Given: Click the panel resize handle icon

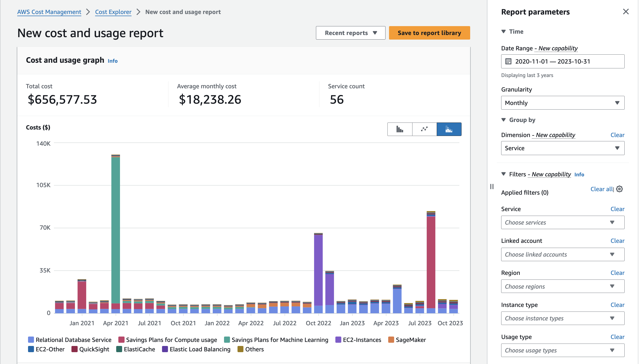Looking at the screenshot, I should point(492,187).
